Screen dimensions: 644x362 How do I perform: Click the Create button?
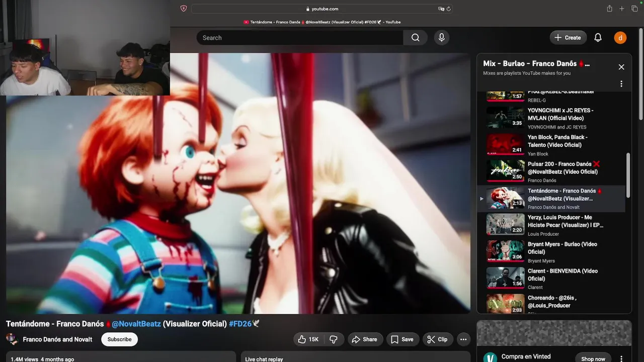[x=568, y=38]
